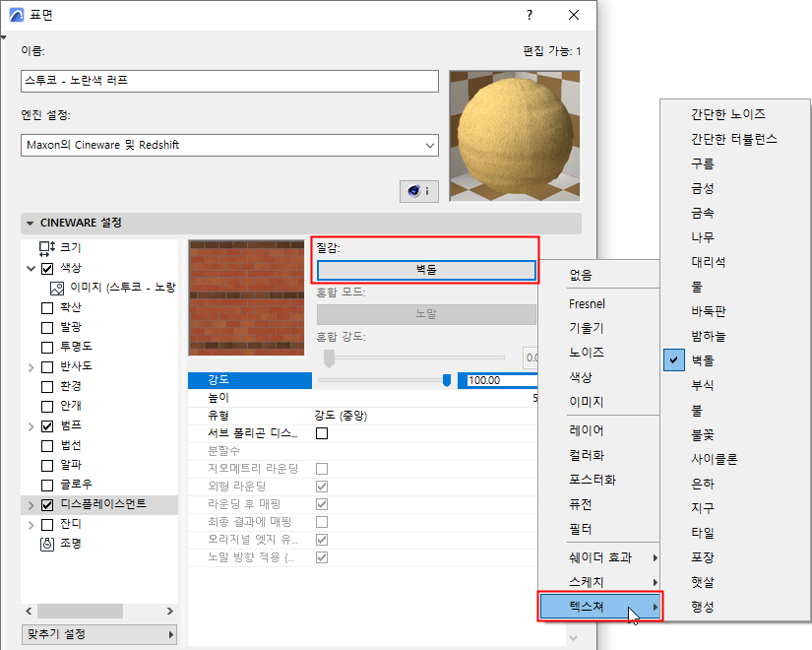This screenshot has height=650, width=812.
Task: Enable the 알파 checkbox
Action: tap(47, 466)
